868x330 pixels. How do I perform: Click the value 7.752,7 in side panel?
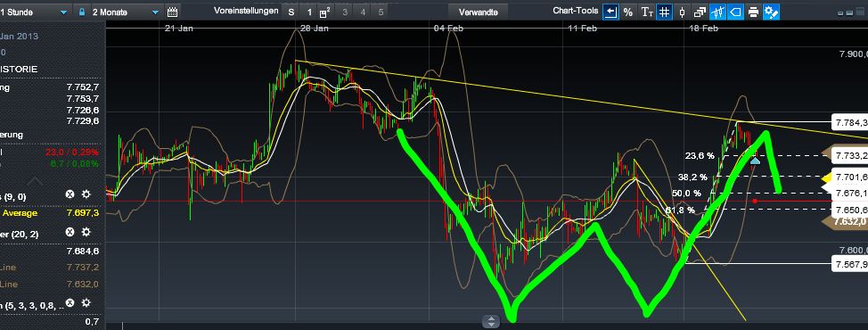coord(83,87)
